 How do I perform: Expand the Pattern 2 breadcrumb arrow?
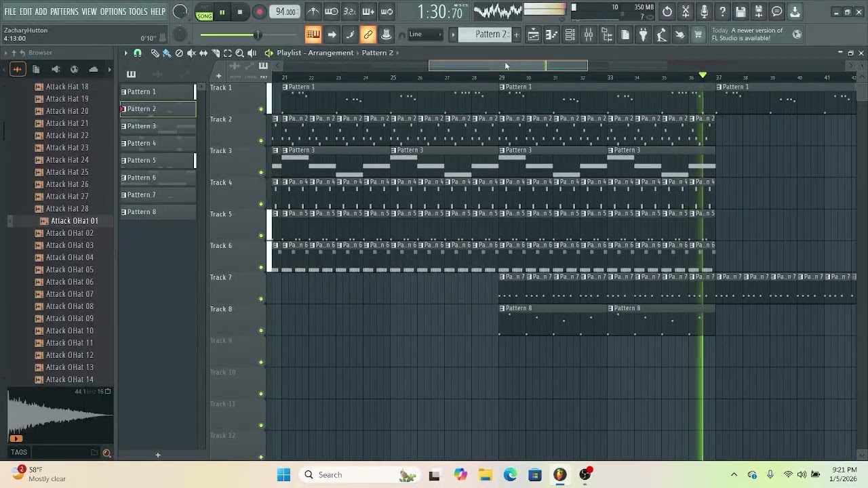point(397,53)
